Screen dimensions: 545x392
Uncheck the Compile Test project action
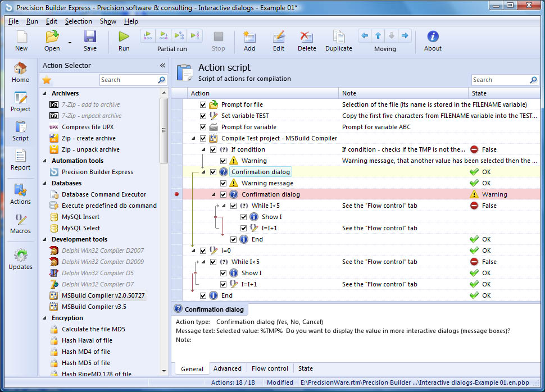tap(203, 138)
